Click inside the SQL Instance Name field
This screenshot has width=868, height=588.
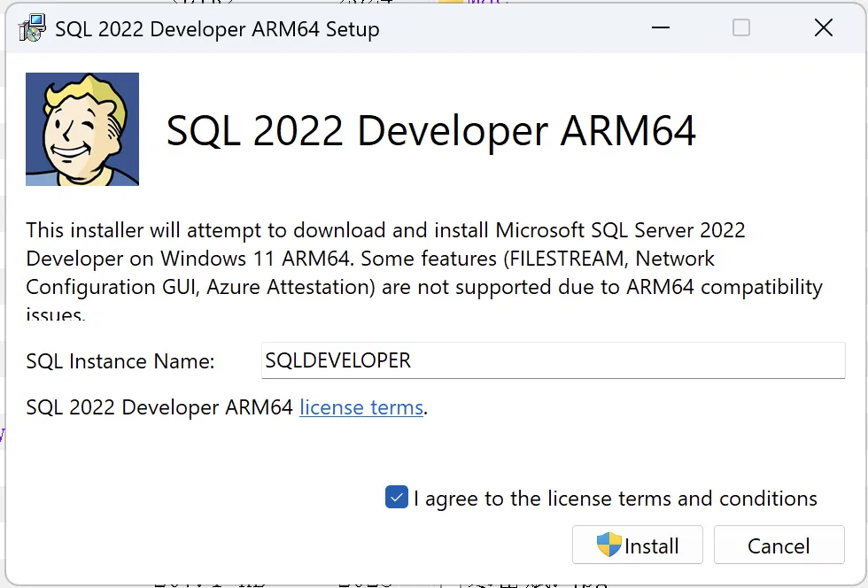pos(553,360)
